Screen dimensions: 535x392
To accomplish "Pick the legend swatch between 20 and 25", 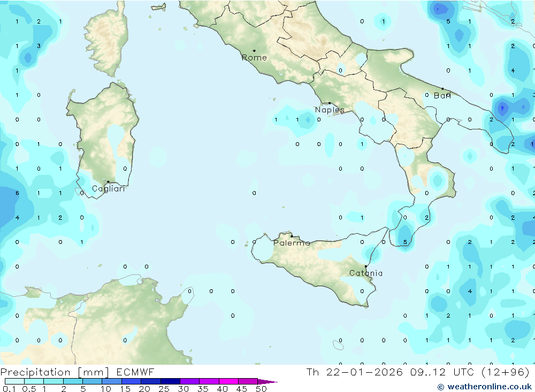I will (151, 381).
